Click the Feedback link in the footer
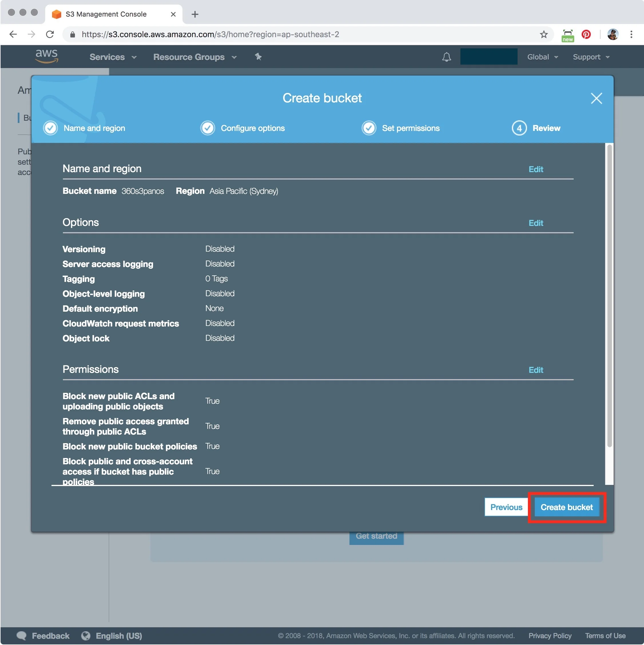Viewport: 644px width, 645px height. pos(50,636)
